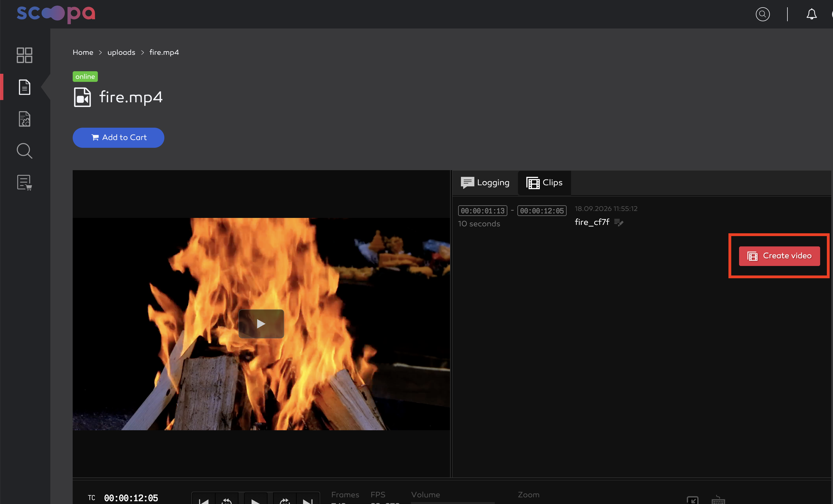Click the Add to Cart button
The height and width of the screenshot is (504, 833).
click(118, 137)
